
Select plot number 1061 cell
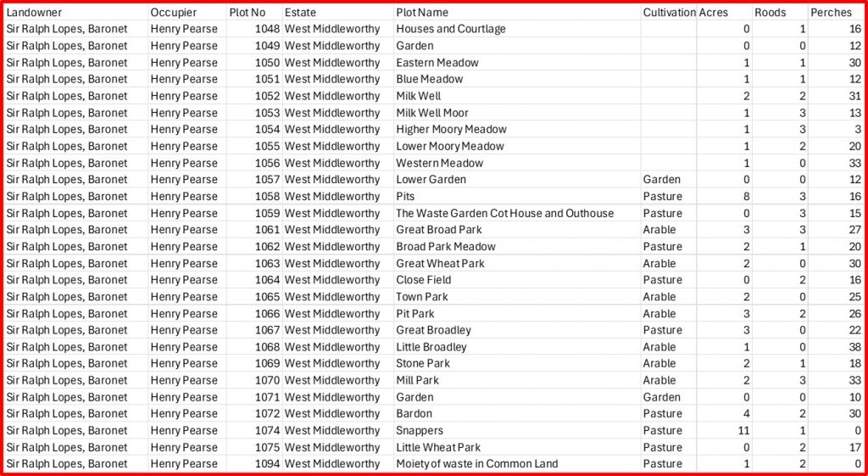tap(254, 229)
